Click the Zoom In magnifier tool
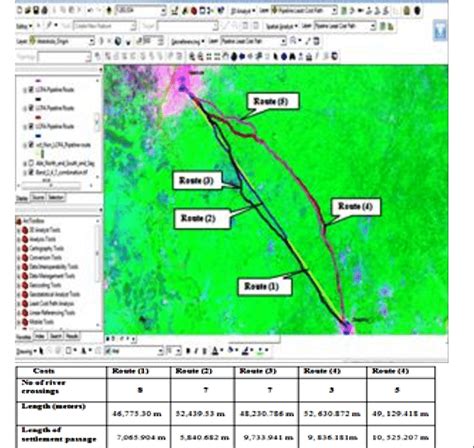This screenshot has height=448, width=474. (192, 57)
